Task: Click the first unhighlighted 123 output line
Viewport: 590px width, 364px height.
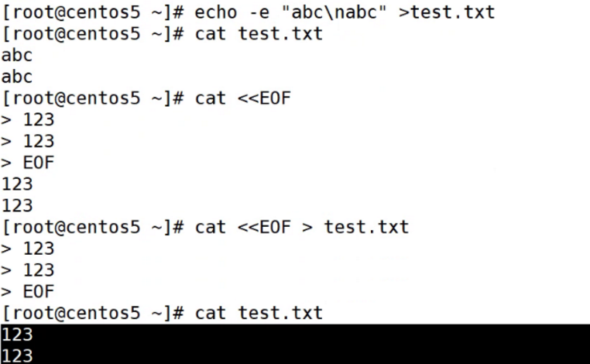Action: [17, 184]
